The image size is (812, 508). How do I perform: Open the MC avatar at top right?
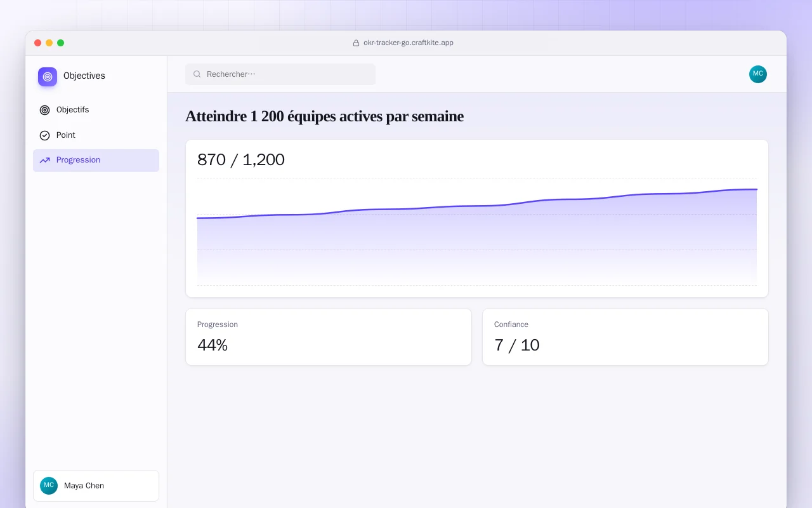(758, 74)
